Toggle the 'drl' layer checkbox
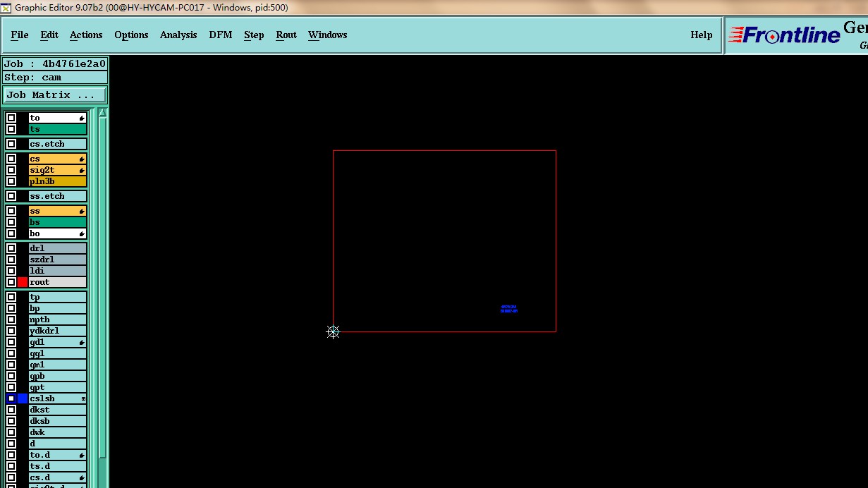 [11, 248]
